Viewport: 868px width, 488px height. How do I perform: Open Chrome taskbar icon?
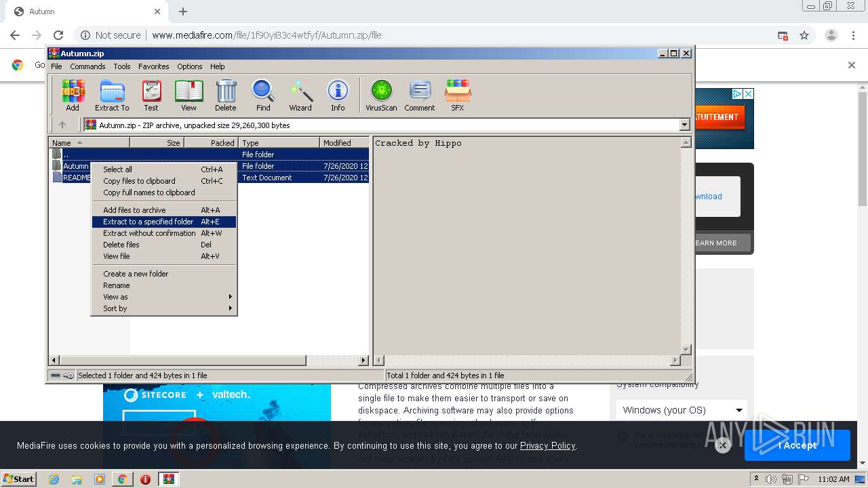coord(122,479)
